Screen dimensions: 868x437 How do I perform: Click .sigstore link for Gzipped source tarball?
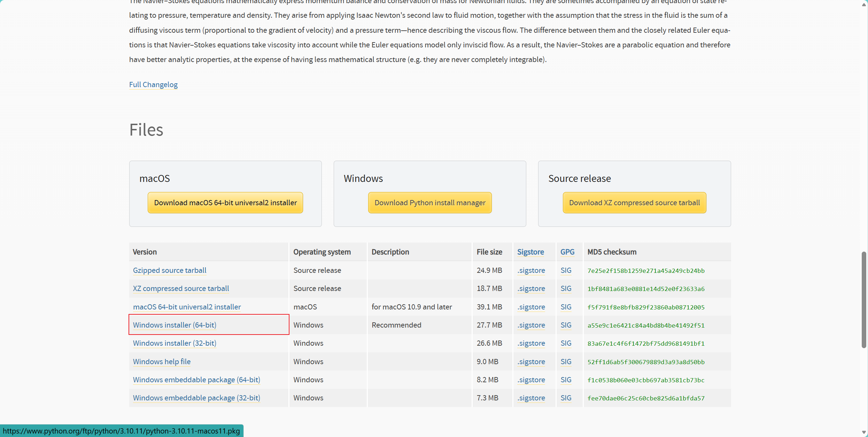click(531, 270)
